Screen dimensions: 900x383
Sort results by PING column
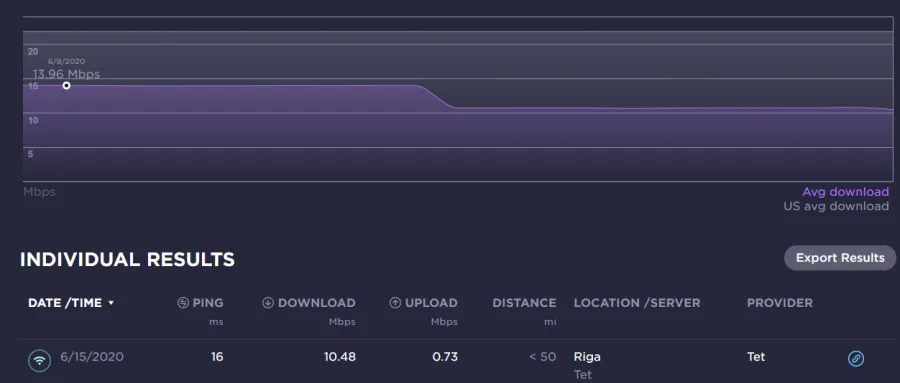point(208,303)
